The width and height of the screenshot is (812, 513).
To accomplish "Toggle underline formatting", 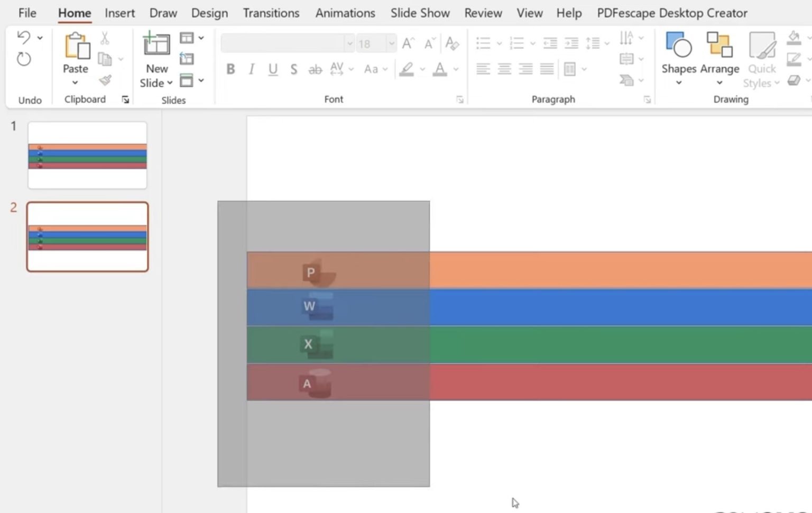I will point(272,69).
